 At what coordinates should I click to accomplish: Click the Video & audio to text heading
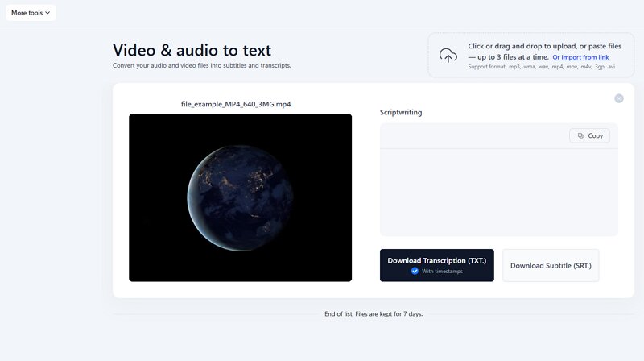click(192, 50)
